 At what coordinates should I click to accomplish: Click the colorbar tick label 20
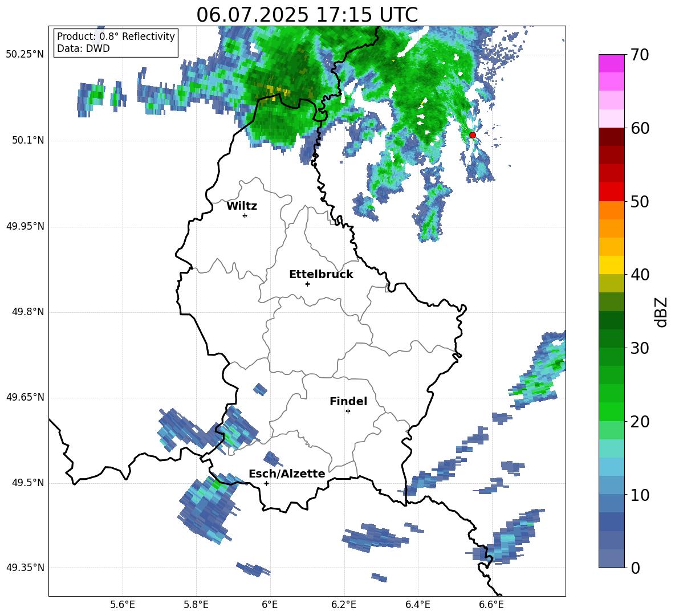pyautogui.click(x=640, y=421)
